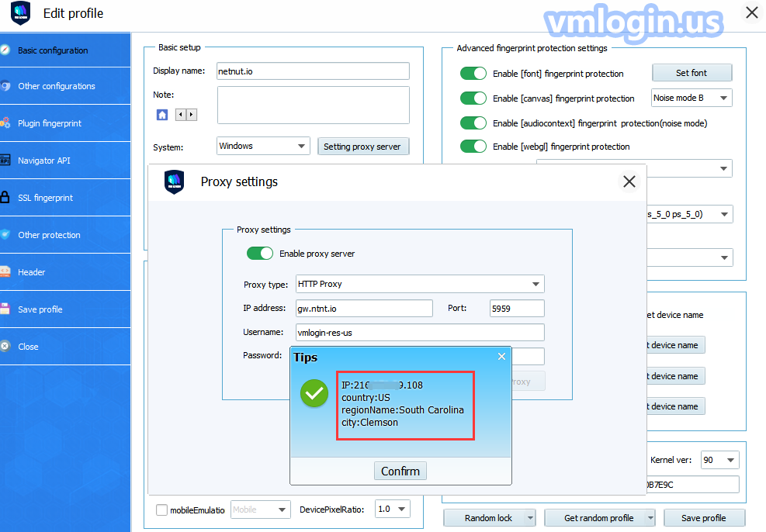Open the Proxy type dropdown

coord(419,284)
